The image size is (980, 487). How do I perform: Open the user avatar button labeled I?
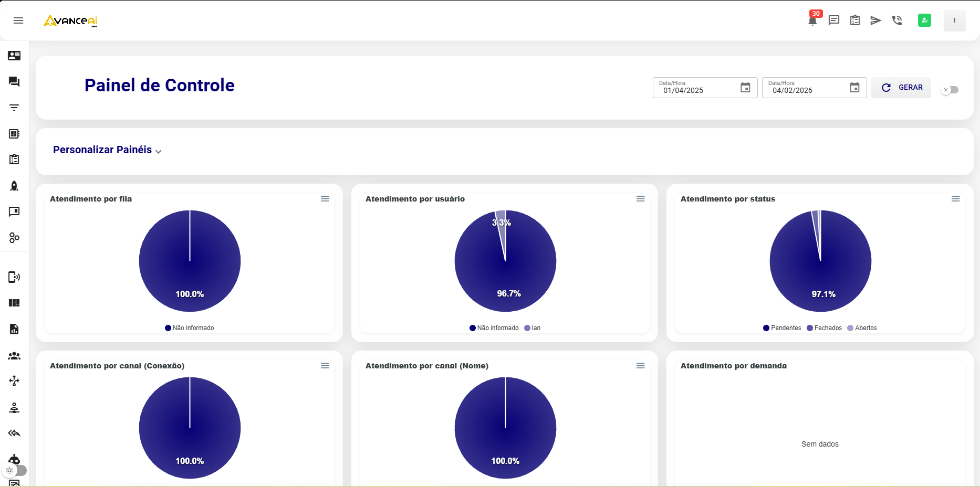pos(954,20)
